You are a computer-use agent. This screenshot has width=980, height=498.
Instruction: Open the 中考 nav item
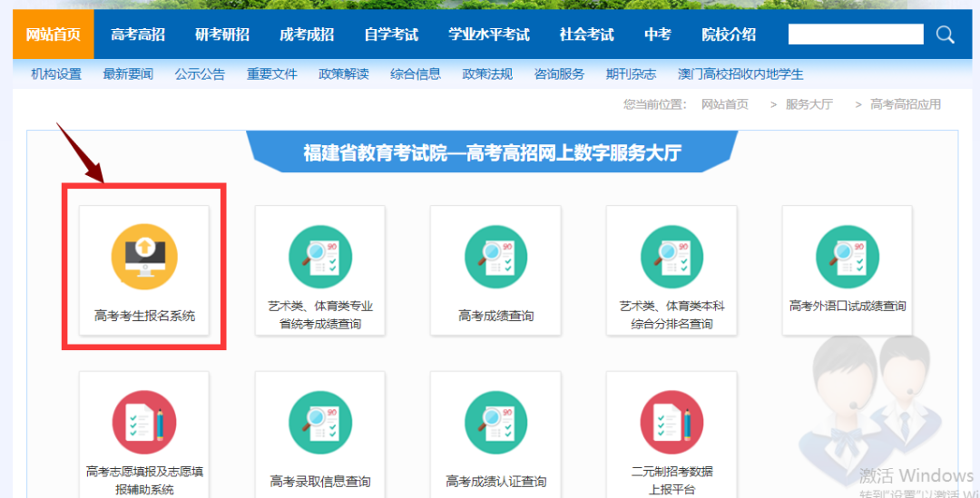pyautogui.click(x=658, y=34)
